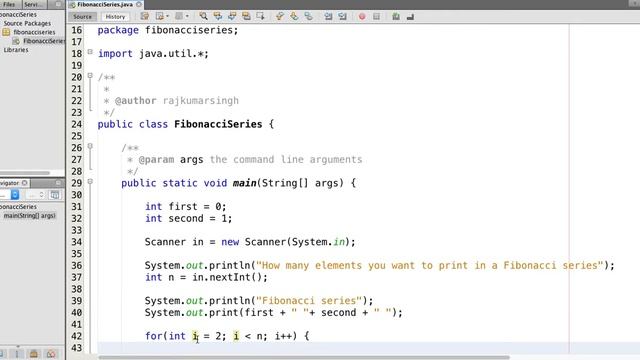Click the bottom-left Navigator filter orange icon

click(33, 354)
